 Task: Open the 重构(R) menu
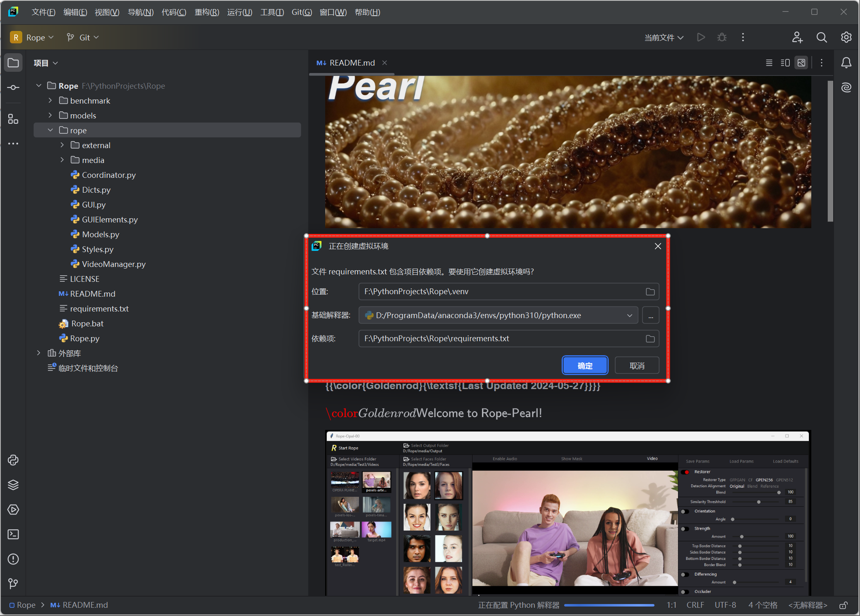(207, 12)
